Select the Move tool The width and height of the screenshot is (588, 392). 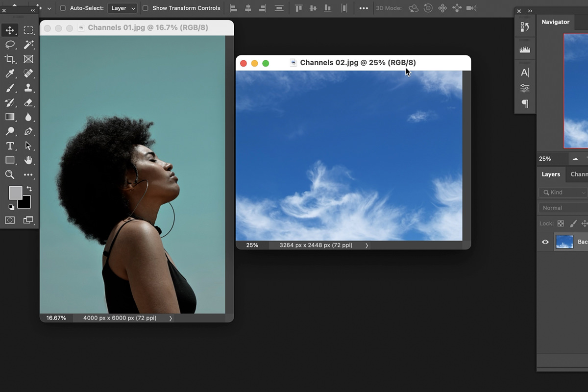pos(10,30)
